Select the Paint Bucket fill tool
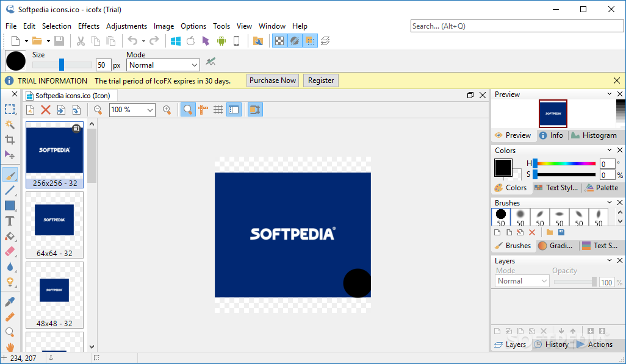 pyautogui.click(x=10, y=237)
